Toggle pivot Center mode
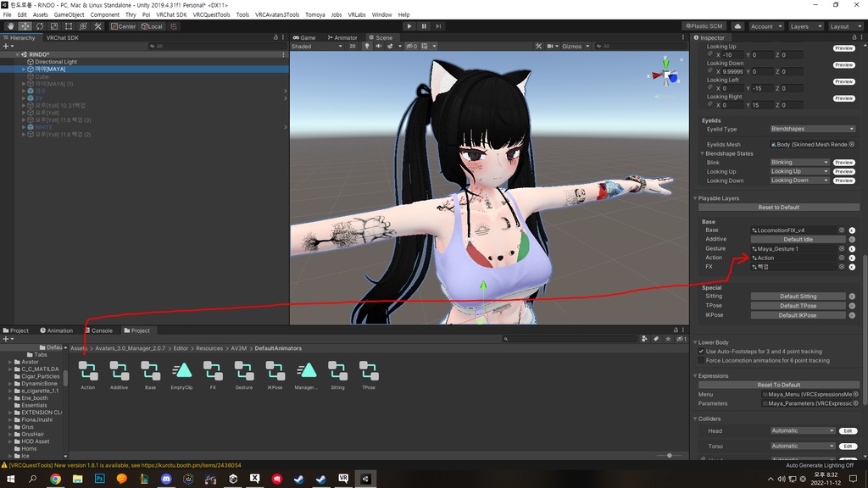 click(x=123, y=26)
